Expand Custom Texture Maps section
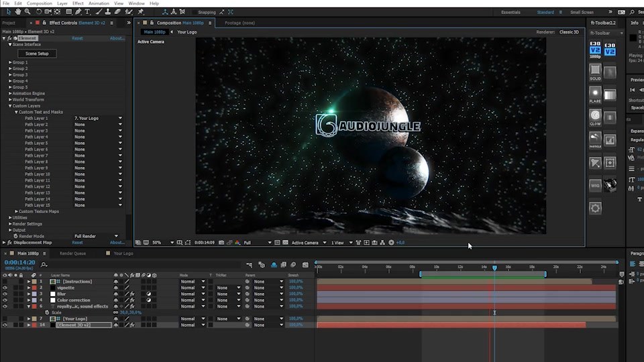 click(x=16, y=211)
